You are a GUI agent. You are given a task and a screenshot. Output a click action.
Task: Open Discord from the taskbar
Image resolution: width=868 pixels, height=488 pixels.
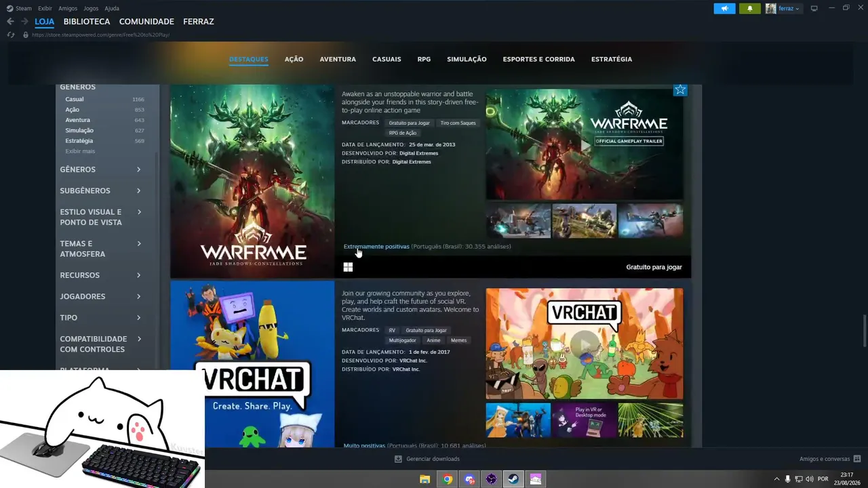(x=469, y=479)
